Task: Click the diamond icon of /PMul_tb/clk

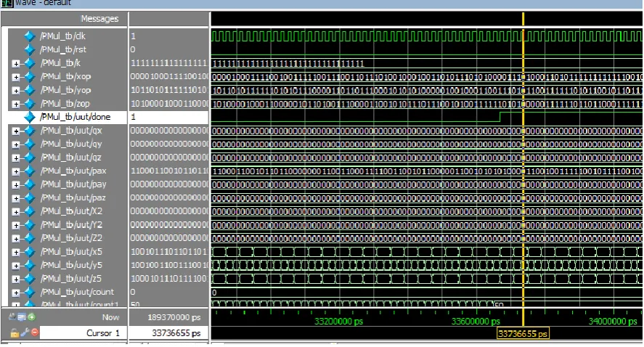Action: point(30,36)
